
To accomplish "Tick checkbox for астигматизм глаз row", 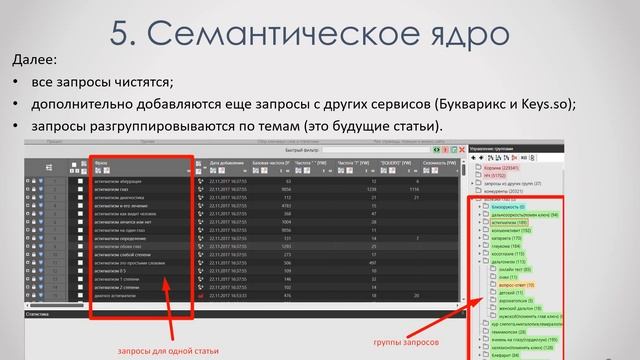I will 80,189.
